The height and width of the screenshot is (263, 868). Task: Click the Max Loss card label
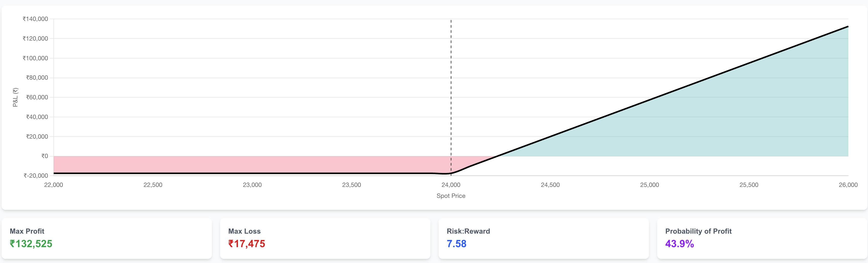pos(244,231)
